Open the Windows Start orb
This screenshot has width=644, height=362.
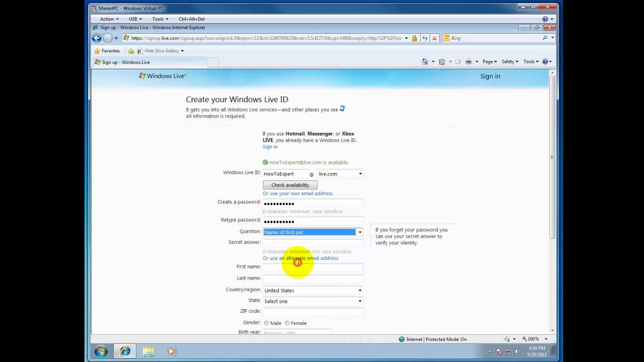point(101,351)
